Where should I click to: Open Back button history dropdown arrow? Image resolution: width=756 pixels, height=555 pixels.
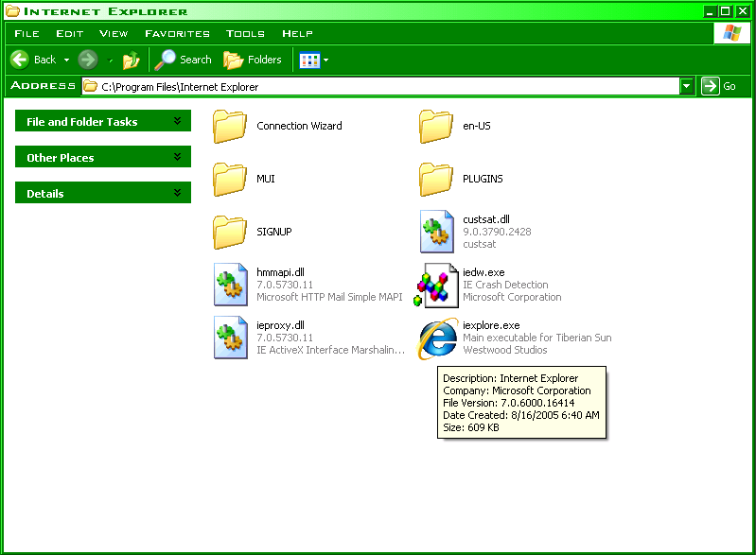[x=66, y=61]
